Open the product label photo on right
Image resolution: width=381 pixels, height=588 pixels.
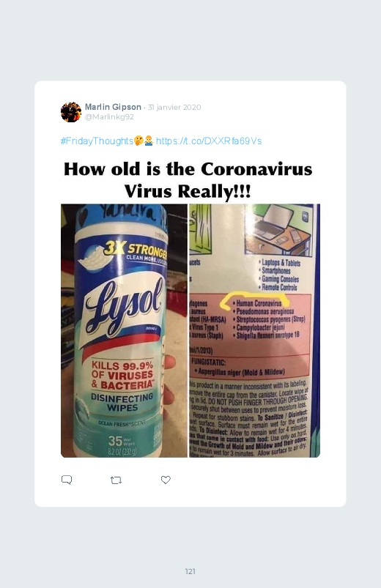point(254,330)
